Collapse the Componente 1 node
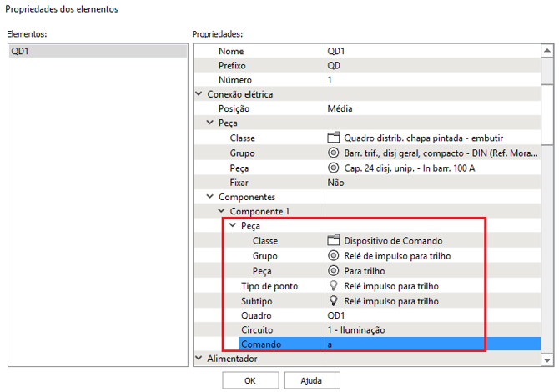Screen dimensions: 559x392 [222, 212]
